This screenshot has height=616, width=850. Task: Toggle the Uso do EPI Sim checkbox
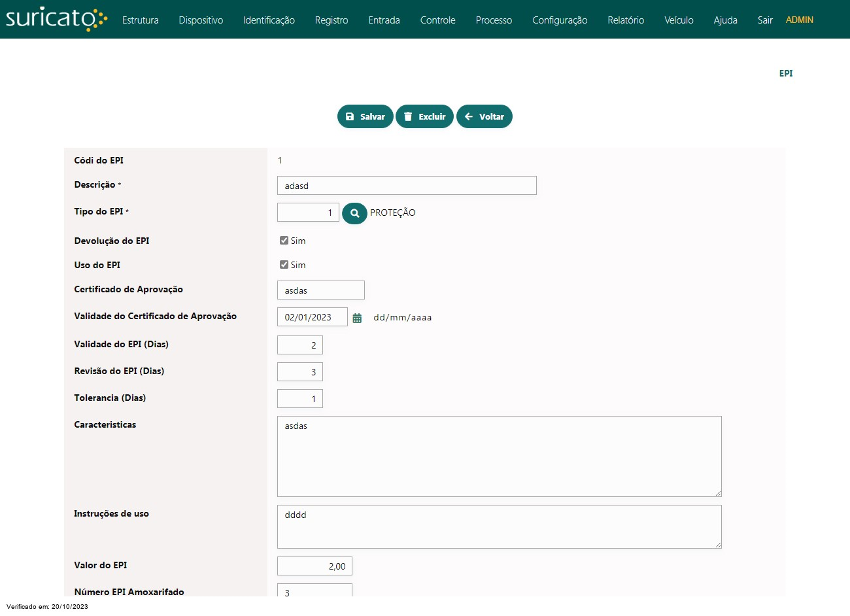tap(284, 265)
